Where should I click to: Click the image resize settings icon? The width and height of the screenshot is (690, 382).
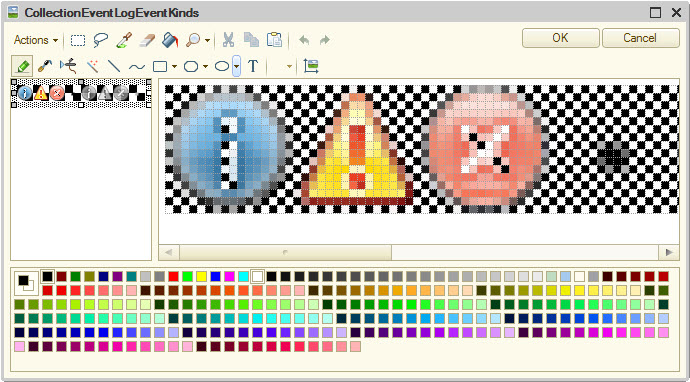[x=311, y=66]
